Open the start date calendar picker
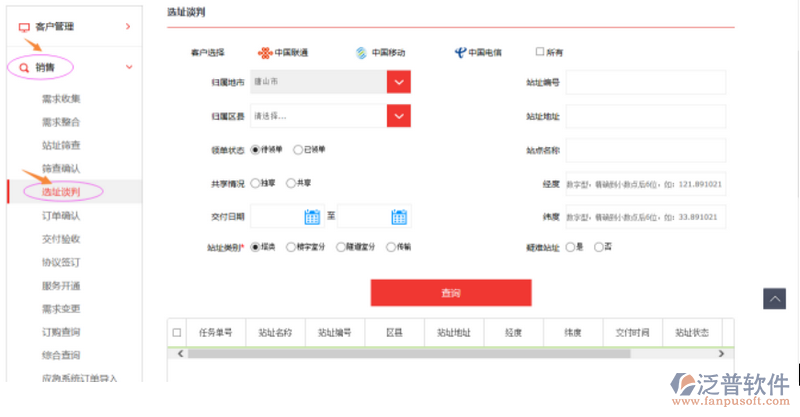 [x=311, y=216]
